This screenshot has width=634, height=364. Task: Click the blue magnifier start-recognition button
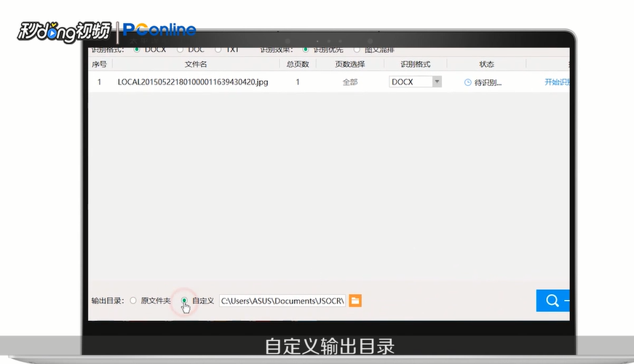[552, 301]
